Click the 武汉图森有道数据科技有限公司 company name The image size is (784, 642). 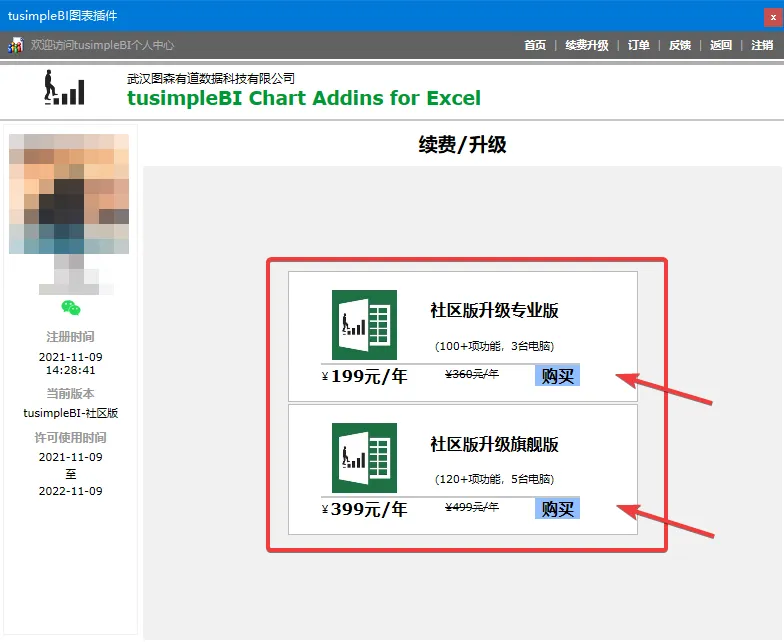(x=210, y=78)
